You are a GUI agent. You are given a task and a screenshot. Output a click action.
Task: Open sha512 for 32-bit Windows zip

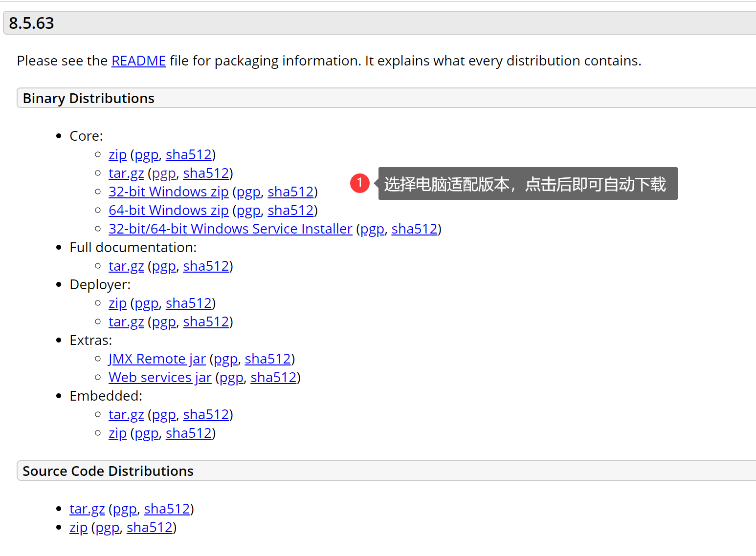pyautogui.click(x=290, y=192)
